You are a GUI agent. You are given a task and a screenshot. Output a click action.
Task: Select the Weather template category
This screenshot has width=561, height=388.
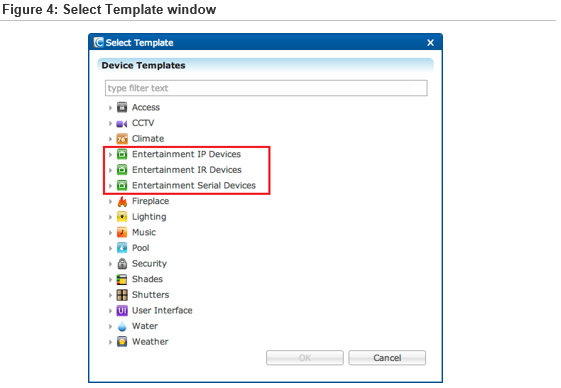pyautogui.click(x=150, y=341)
